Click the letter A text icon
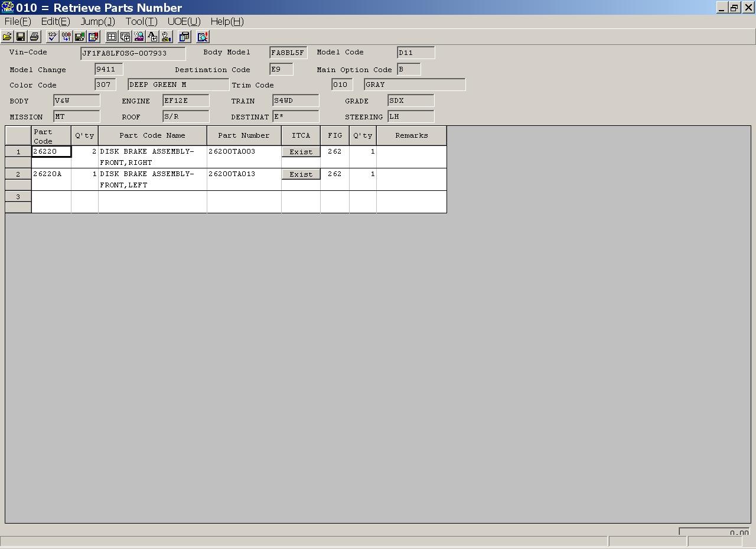 click(152, 37)
